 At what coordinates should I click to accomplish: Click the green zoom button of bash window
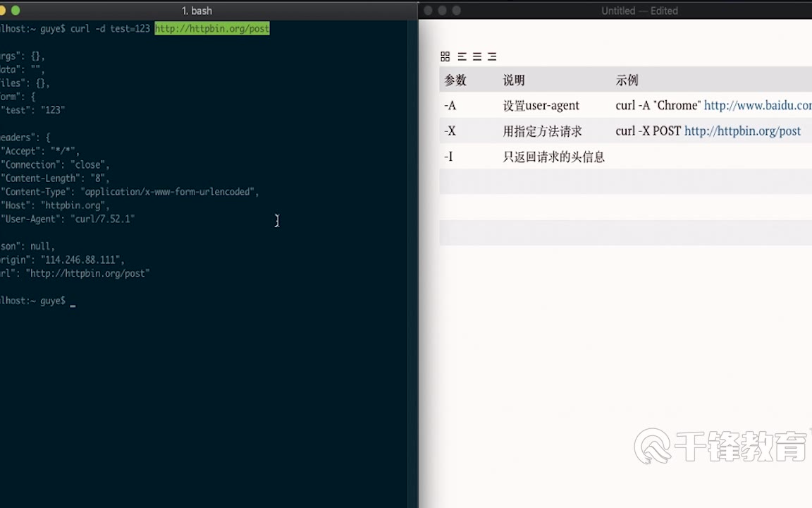16,11
